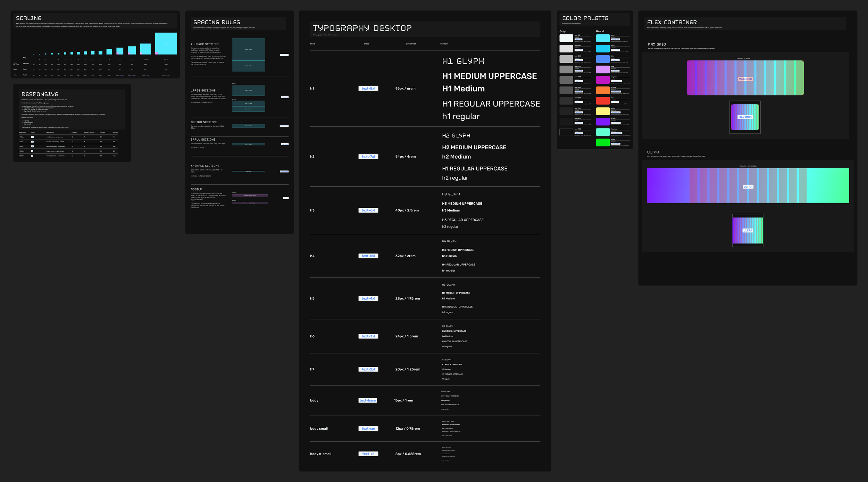
Task: Click the text-xs class tag
Action: click(x=368, y=454)
